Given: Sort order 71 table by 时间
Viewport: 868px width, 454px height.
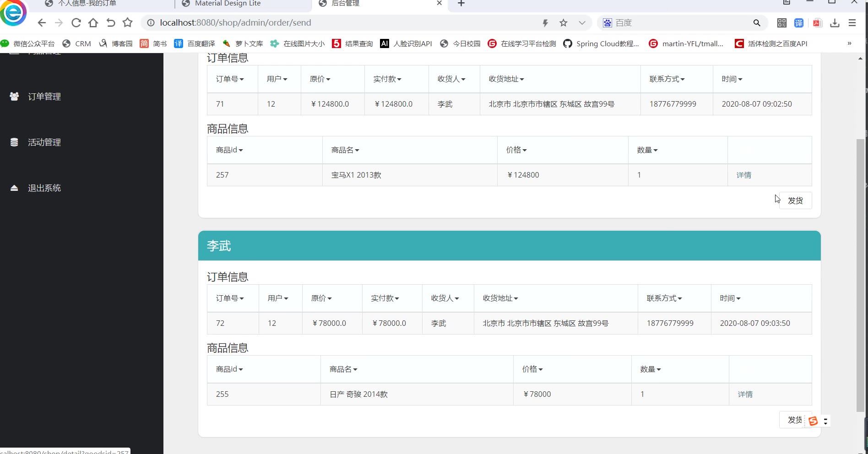Looking at the screenshot, I should [732, 79].
